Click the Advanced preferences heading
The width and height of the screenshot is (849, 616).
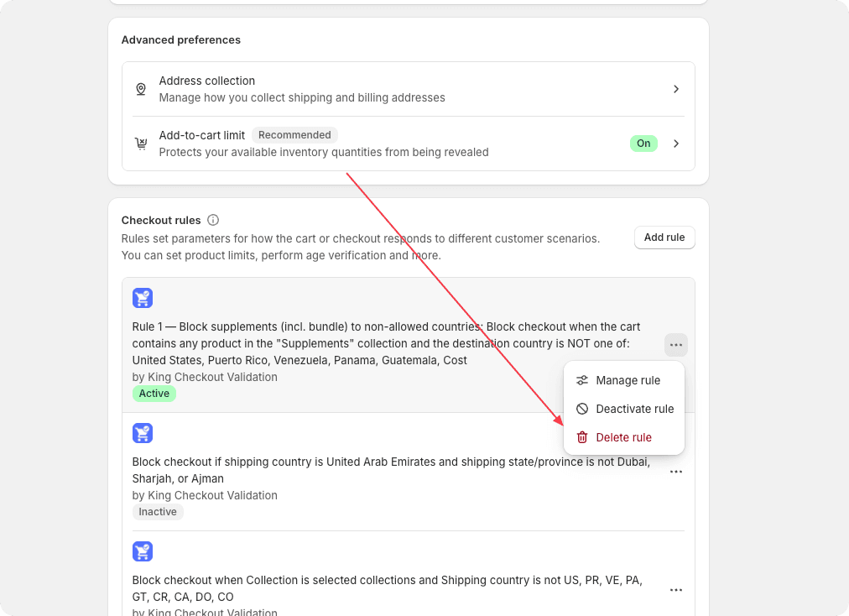(x=181, y=40)
